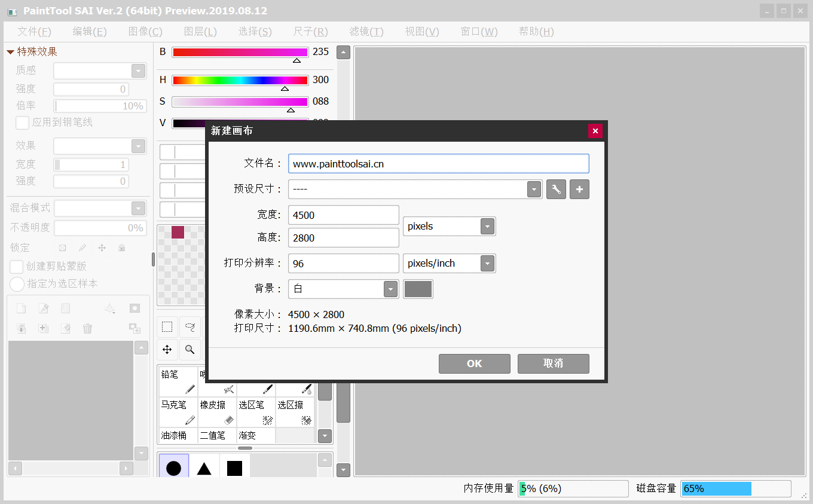Open the 图层(L) menu
Image resolution: width=813 pixels, height=504 pixels.
pyautogui.click(x=200, y=32)
